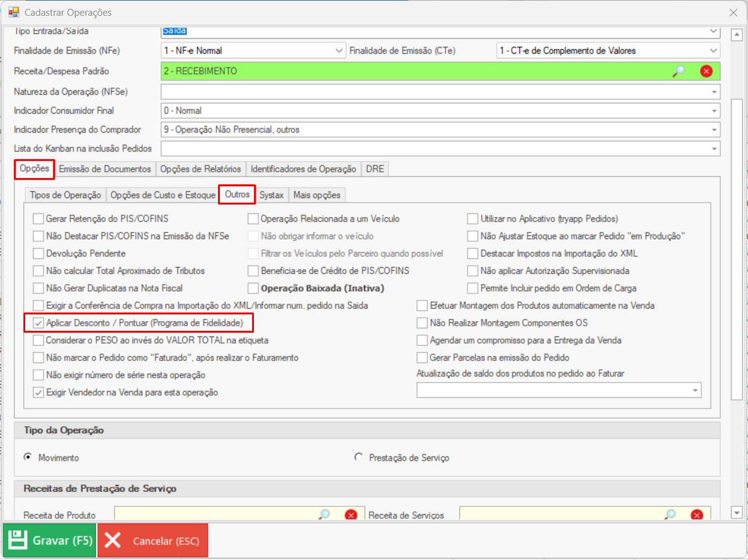Image resolution: width=748 pixels, height=560 pixels.
Task: Clear Receita de Serviços with the red X
Action: click(x=696, y=515)
